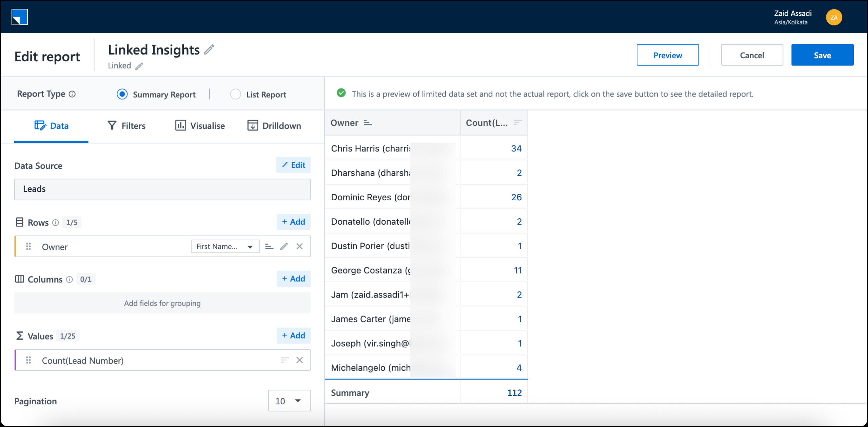This screenshot has height=427, width=868.
Task: Select the Summary Report radio button
Action: coord(122,94)
